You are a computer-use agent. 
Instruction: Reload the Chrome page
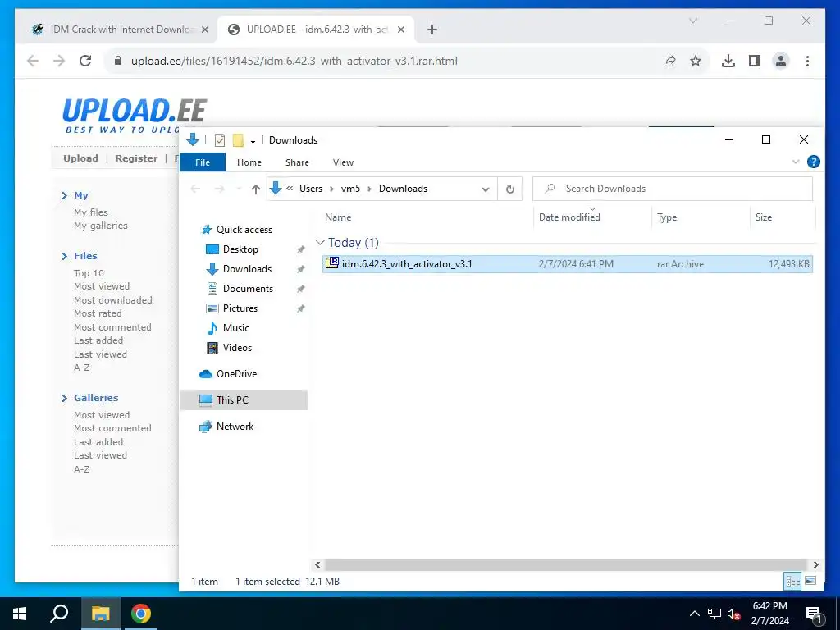coord(85,61)
